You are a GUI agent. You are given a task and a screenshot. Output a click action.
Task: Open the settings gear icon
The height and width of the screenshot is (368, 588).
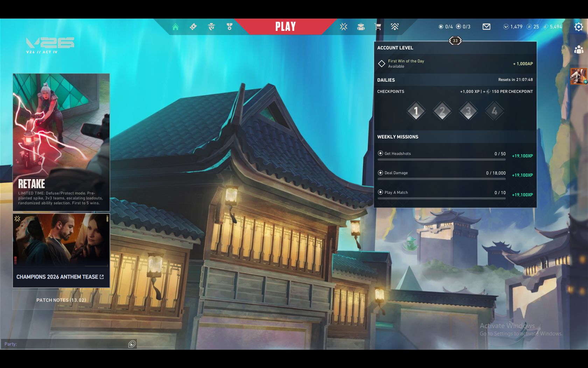click(579, 27)
